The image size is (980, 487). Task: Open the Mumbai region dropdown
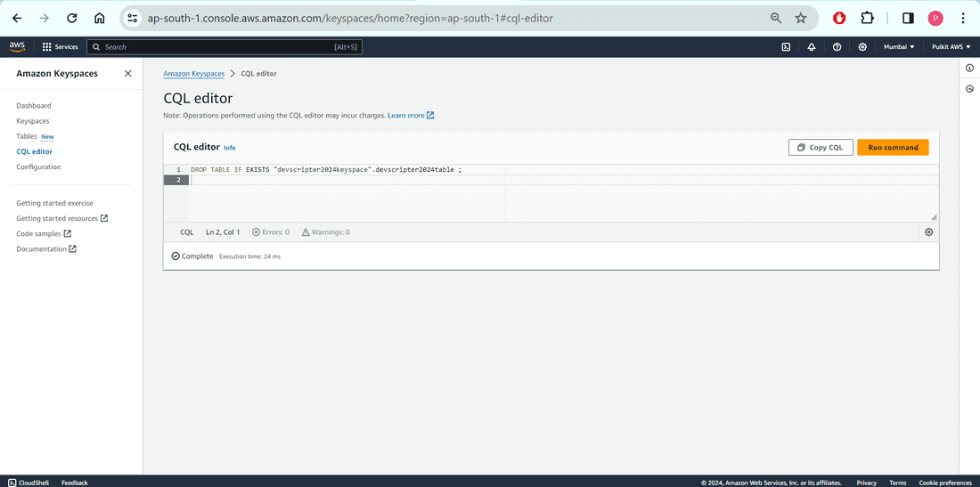tap(899, 47)
